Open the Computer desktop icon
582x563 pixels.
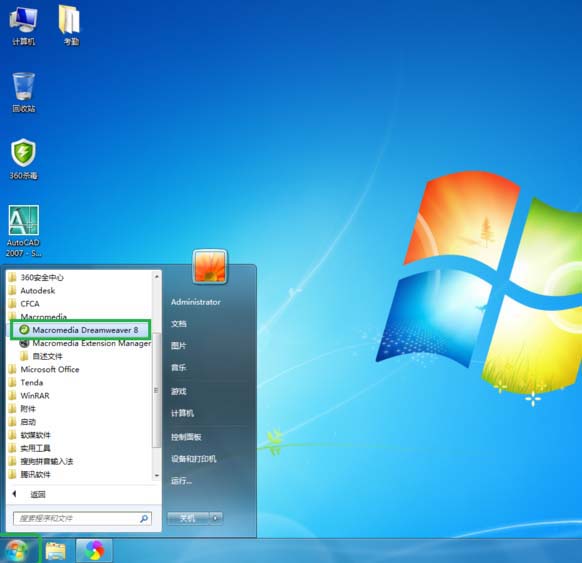tap(23, 26)
